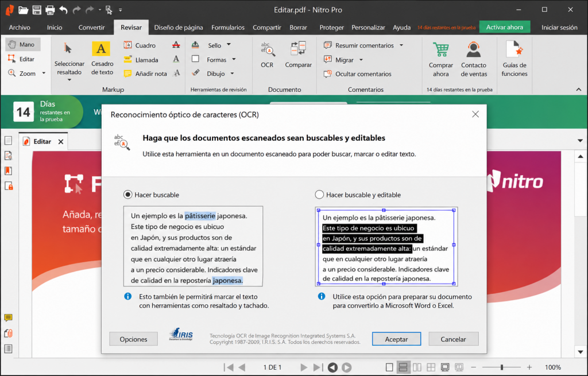Viewport: 588px width, 376px height.
Task: Click Cancelar button in OCR dialog
Action: pos(453,339)
